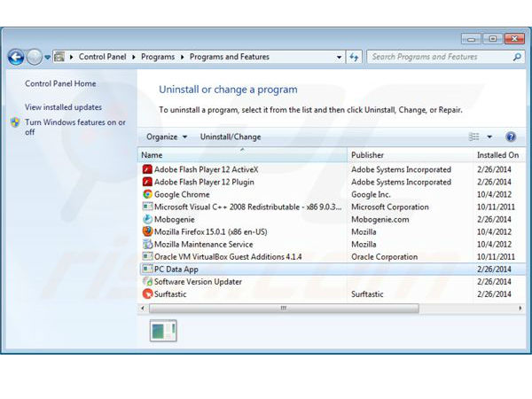Click the search magnifier icon
The image size is (532, 399).
(519, 57)
